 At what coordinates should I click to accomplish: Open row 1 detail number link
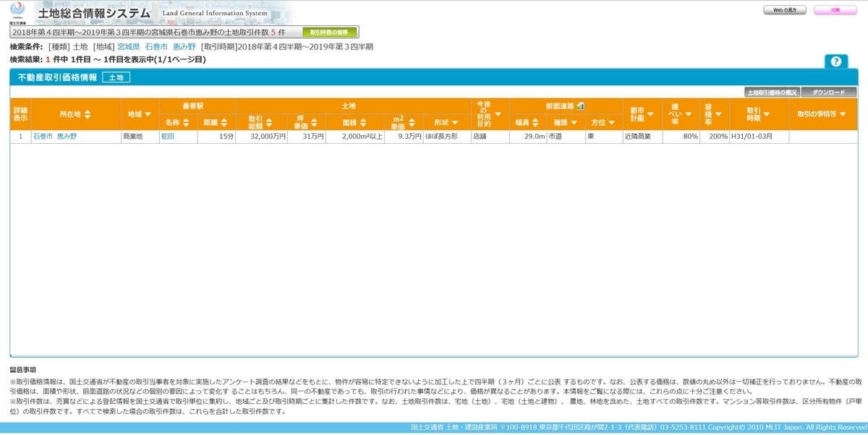(x=20, y=136)
